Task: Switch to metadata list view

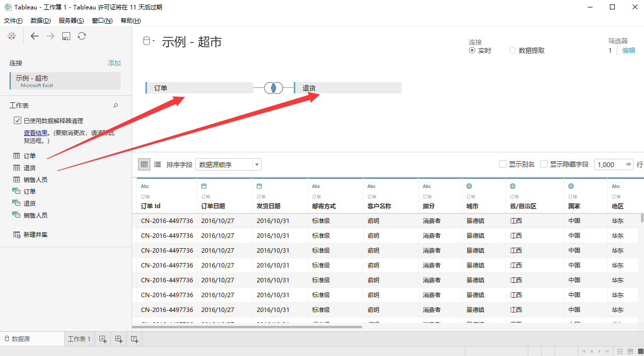Action: (157, 164)
